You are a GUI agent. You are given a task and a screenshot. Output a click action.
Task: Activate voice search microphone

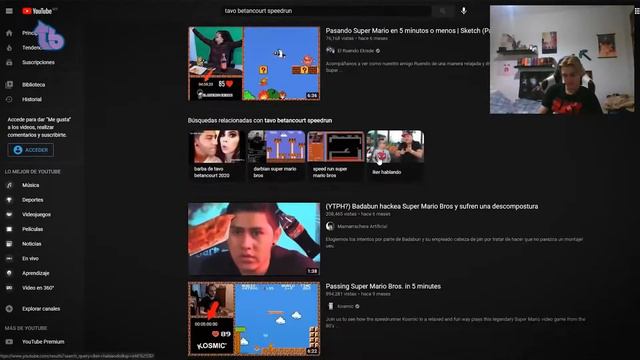tap(464, 11)
